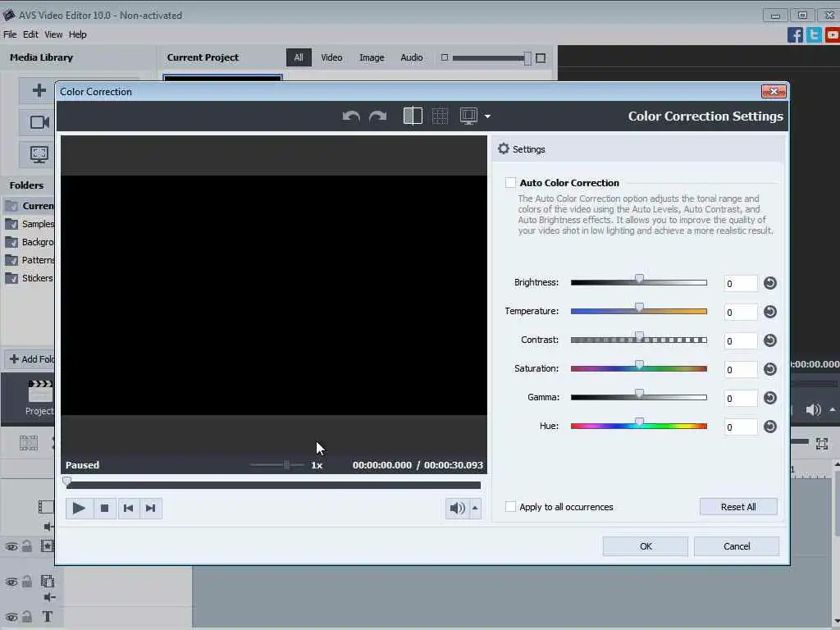Click the playback speed slider

(x=277, y=464)
